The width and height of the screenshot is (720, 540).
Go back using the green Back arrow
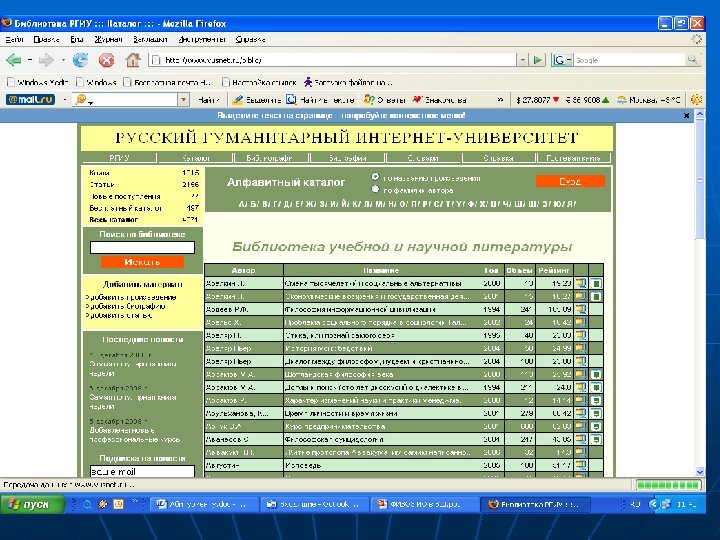pyautogui.click(x=13, y=60)
